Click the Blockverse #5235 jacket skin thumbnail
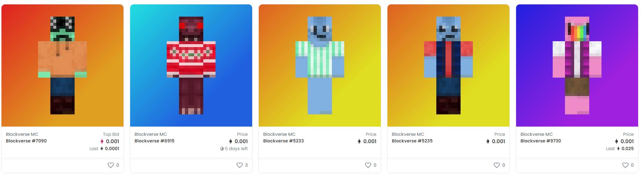The image size is (644, 177). pyautogui.click(x=448, y=66)
